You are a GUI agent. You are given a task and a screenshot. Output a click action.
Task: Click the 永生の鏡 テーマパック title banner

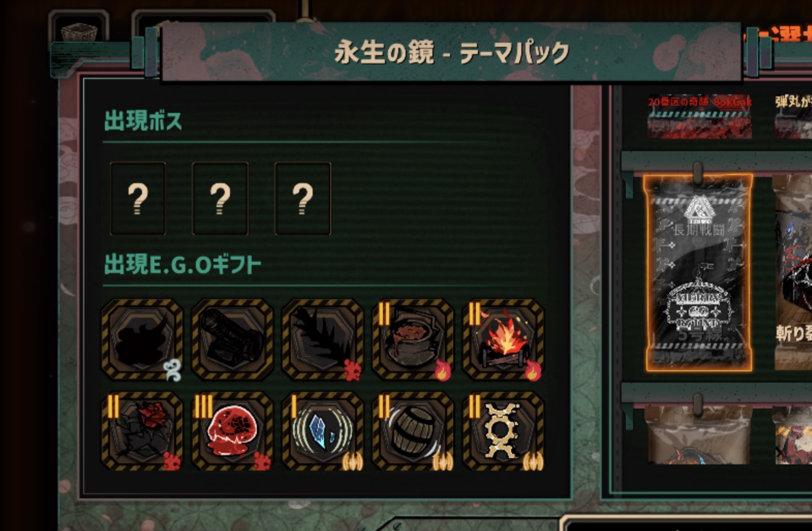pyautogui.click(x=452, y=52)
